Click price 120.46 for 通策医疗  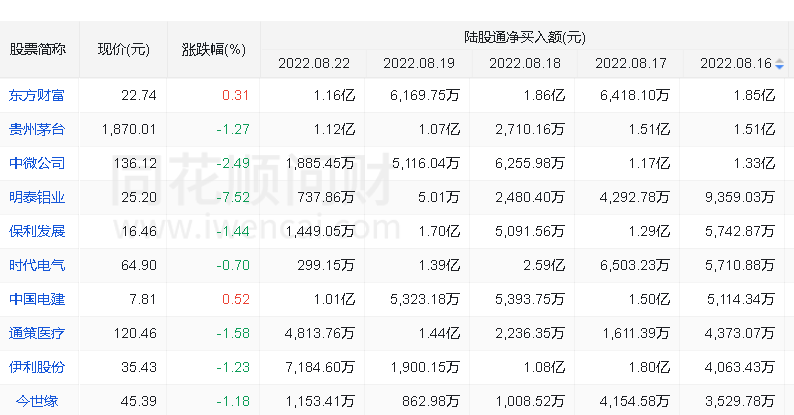click(135, 333)
